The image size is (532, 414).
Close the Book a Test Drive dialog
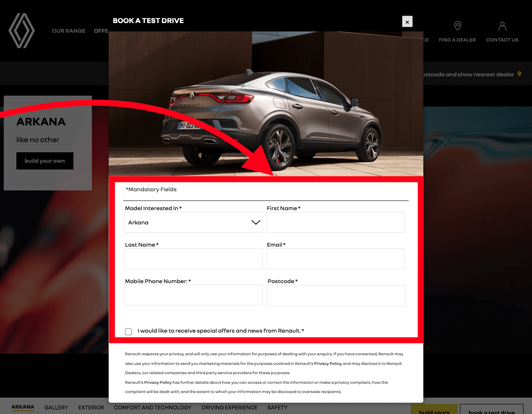pyautogui.click(x=407, y=22)
